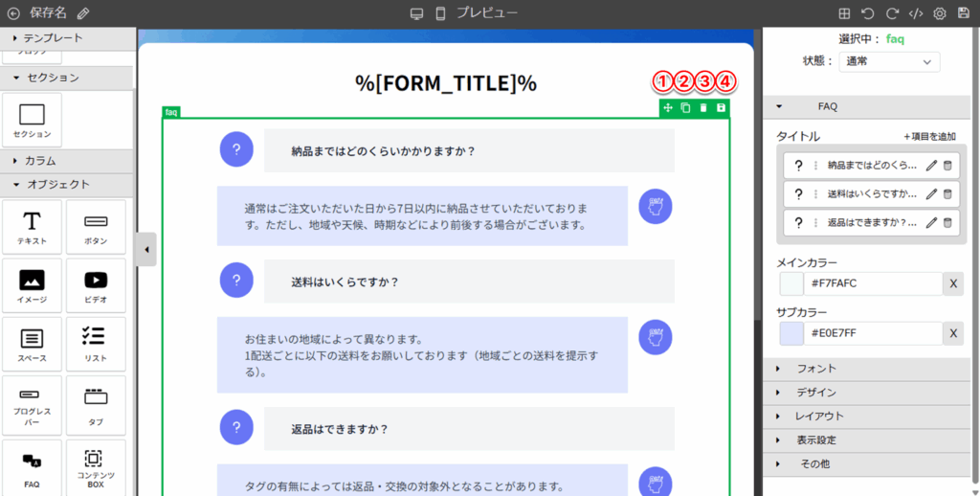Click the pencil icon to rename save name
This screenshot has width=980, height=496.
pos(83,13)
